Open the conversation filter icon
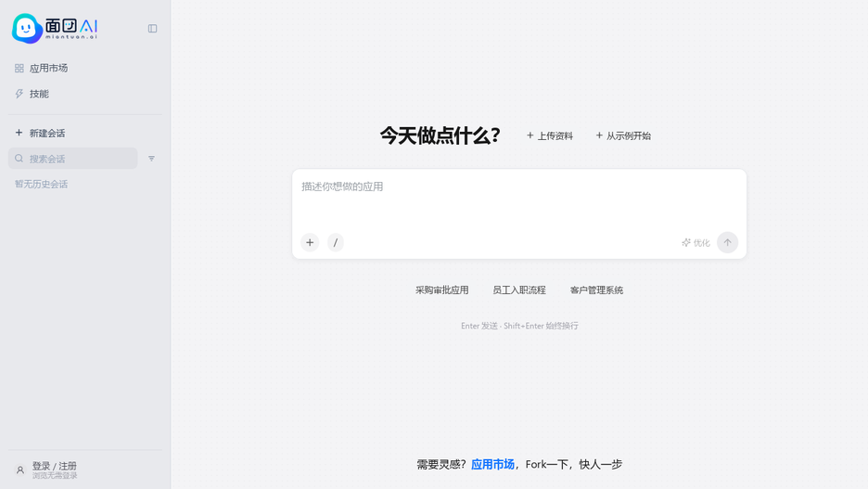 click(x=152, y=159)
